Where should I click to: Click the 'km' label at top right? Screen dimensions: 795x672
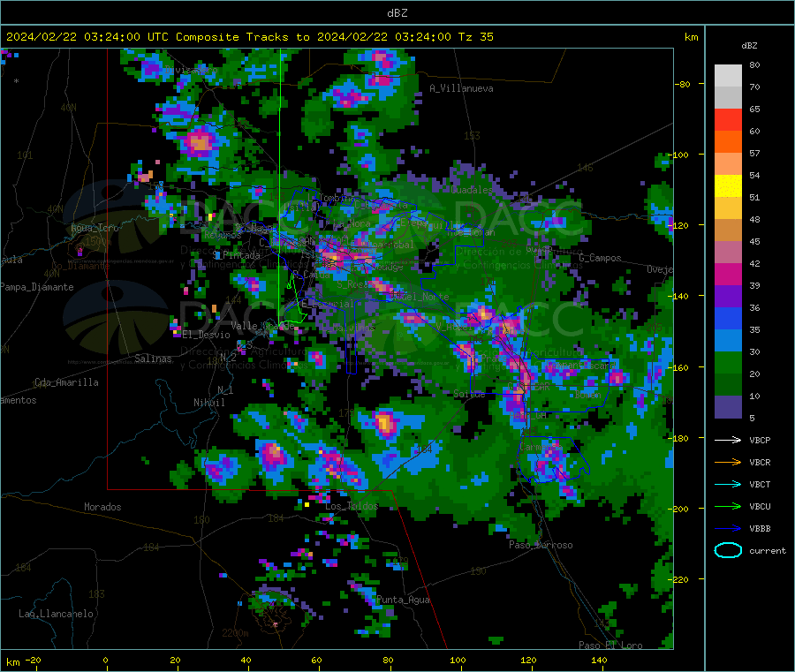tap(691, 37)
